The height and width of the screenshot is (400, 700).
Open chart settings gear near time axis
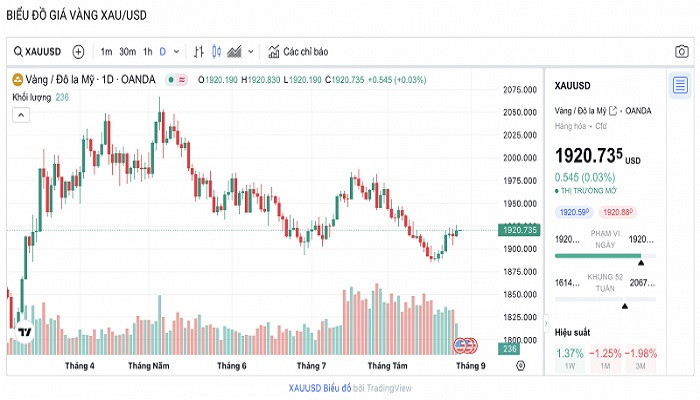click(x=520, y=366)
